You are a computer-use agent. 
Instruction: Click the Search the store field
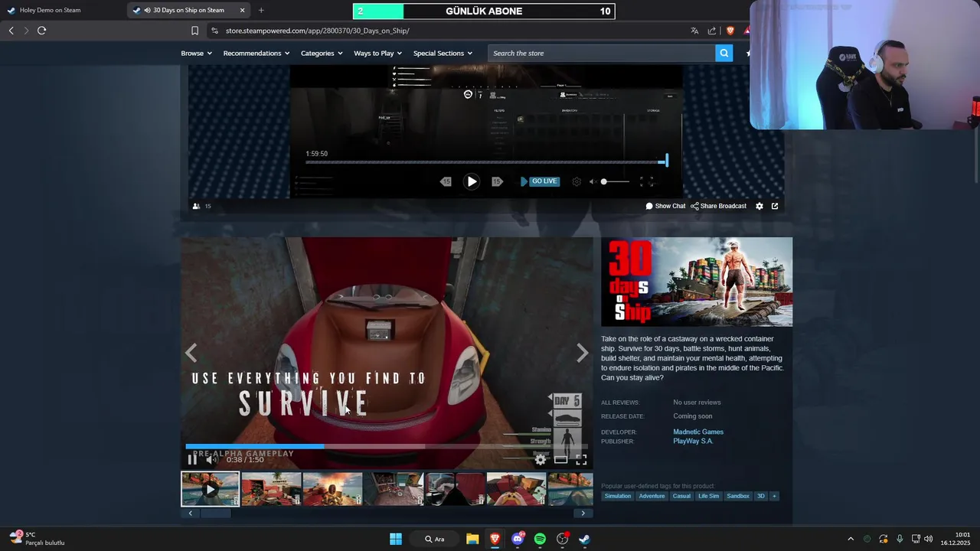click(601, 53)
